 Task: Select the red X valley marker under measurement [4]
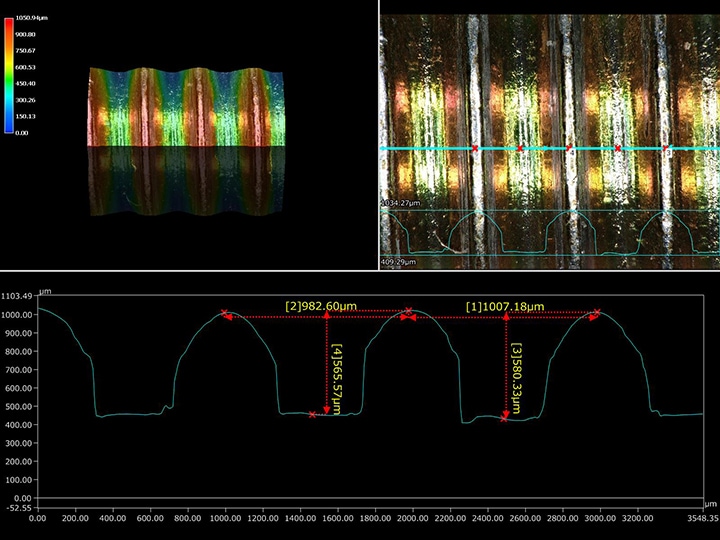pos(313,414)
